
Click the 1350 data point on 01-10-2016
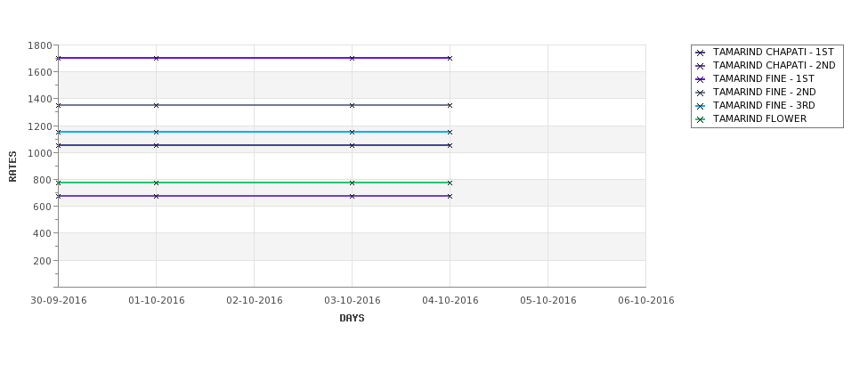pyautogui.click(x=156, y=105)
